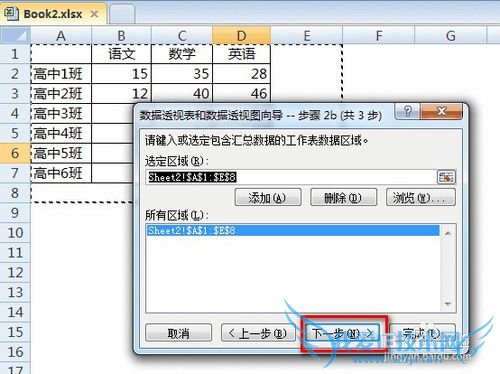Screen dimensions: 500x374
Task: Open the dialog help question mark
Action: 407,111
